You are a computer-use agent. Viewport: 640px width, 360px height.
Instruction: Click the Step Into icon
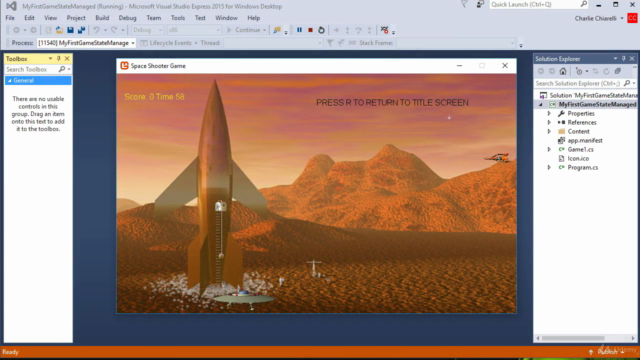pyautogui.click(x=347, y=30)
